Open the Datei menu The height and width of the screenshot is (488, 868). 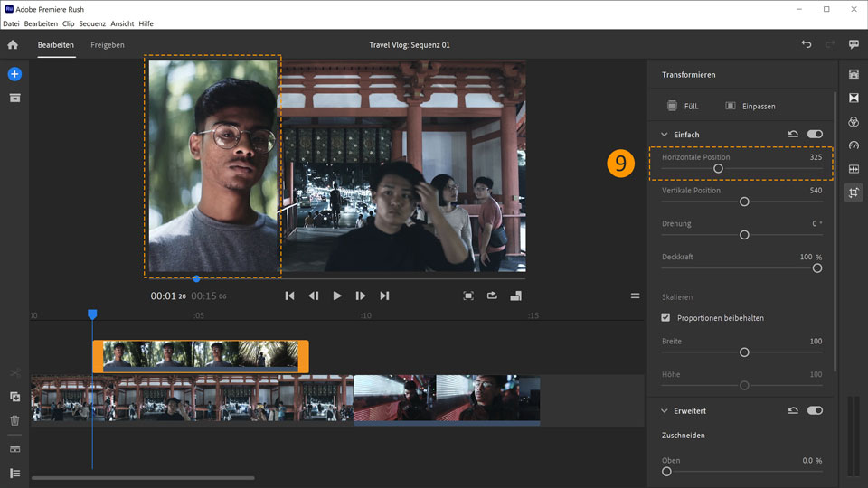pos(11,23)
